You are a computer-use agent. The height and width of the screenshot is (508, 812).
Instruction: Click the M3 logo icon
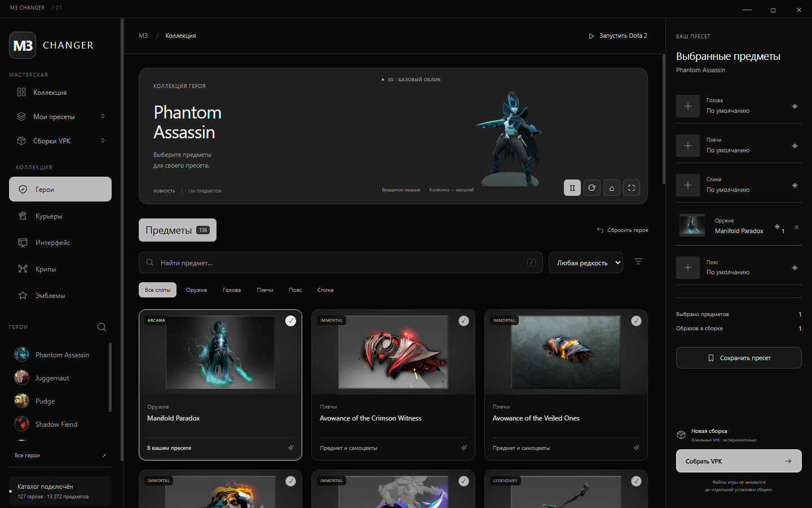23,45
